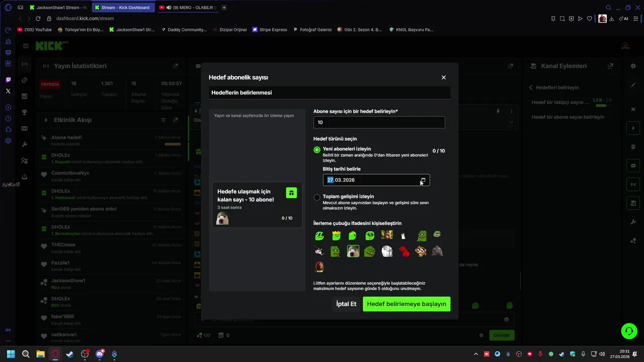Viewport: 644px width, 362px height.
Task: Pick the cat photo emote
Action: tap(387, 235)
